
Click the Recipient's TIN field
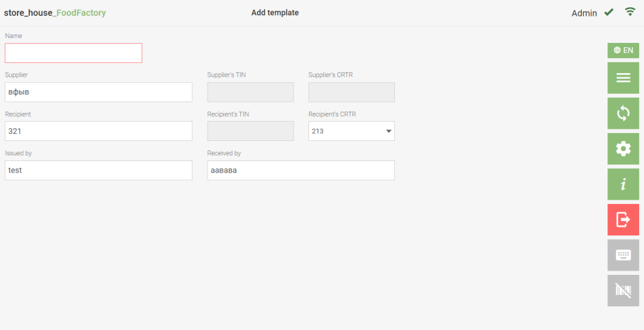250,131
